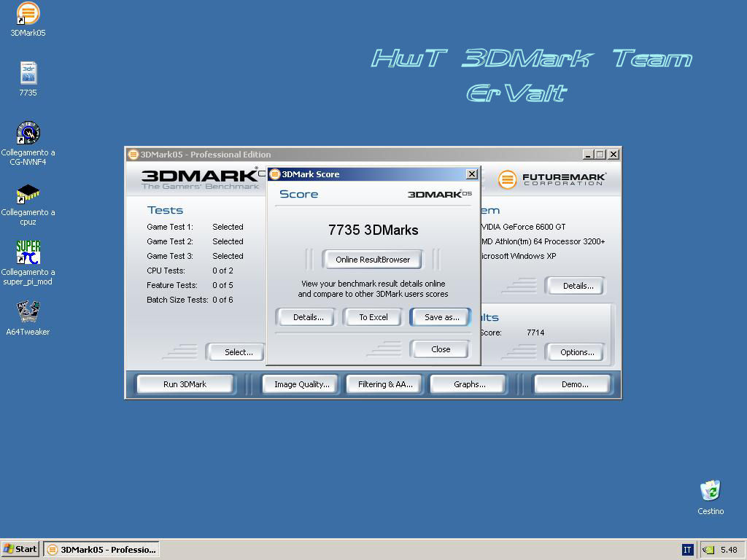Viewport: 747px width, 560px height.
Task: Open the Online ResultBrowser
Action: click(x=373, y=260)
